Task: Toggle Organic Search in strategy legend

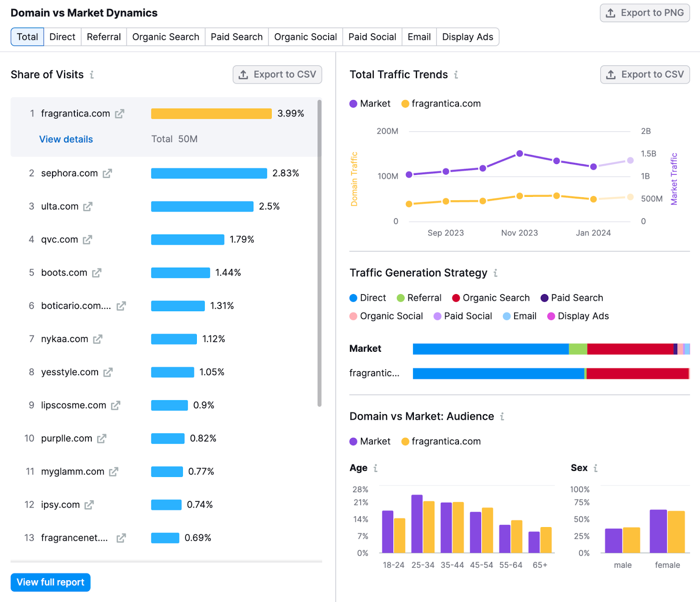Action: [x=490, y=298]
